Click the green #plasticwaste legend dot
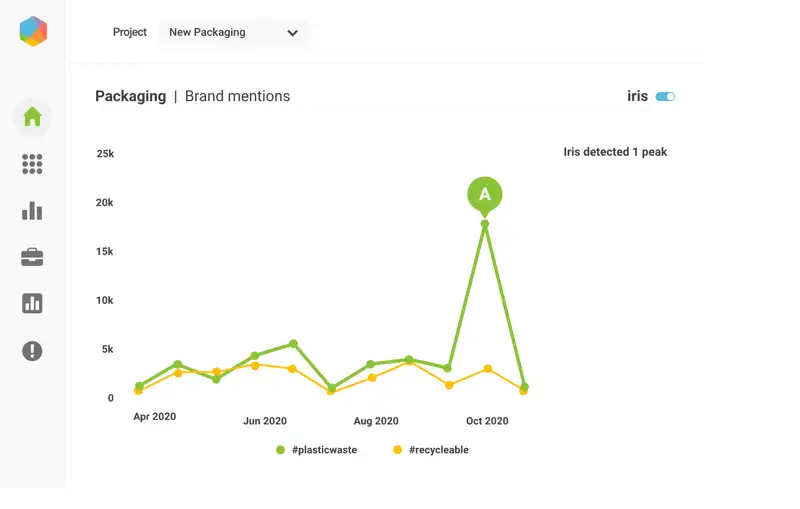This screenshot has height=509, width=800. (x=281, y=450)
